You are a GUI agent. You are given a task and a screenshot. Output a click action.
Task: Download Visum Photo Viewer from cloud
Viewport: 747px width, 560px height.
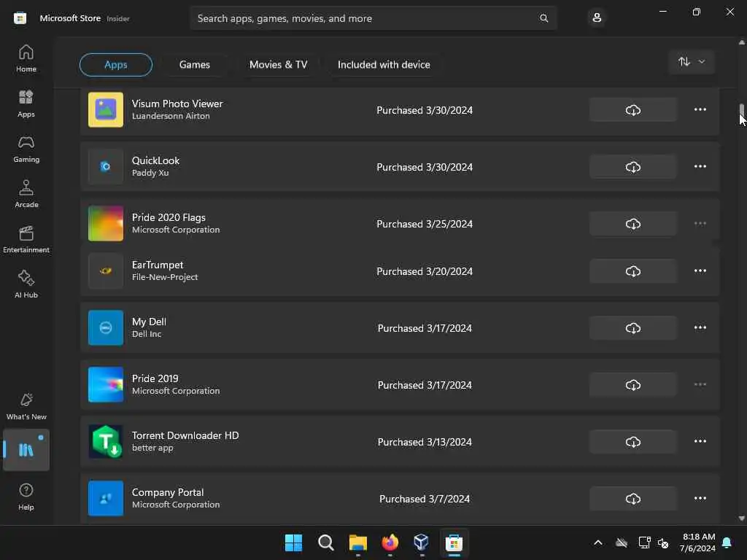(x=632, y=110)
